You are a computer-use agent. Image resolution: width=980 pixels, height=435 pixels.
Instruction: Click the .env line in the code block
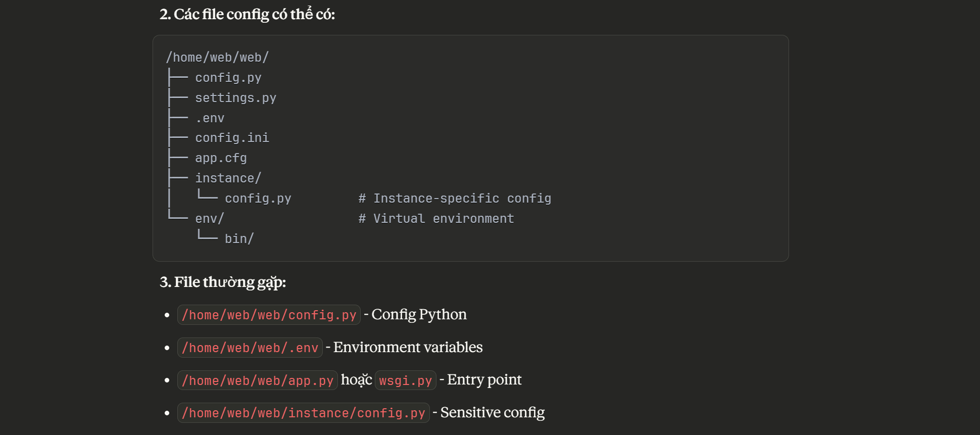(210, 118)
